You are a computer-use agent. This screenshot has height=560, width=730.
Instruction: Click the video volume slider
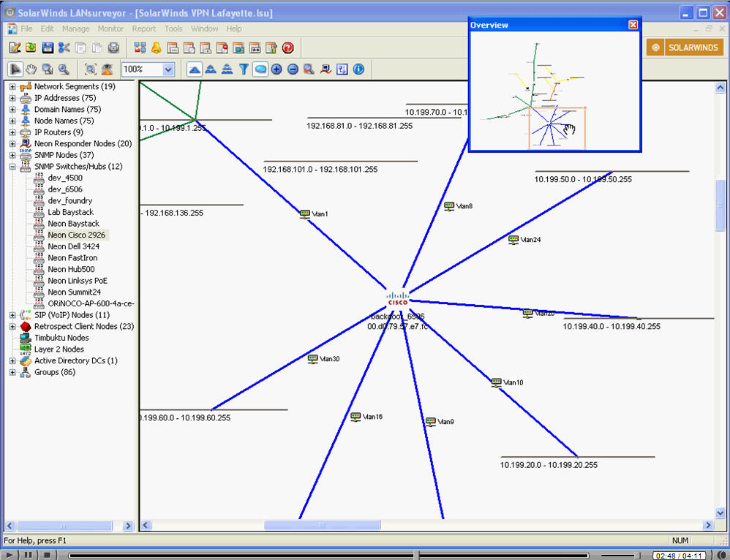point(639,556)
